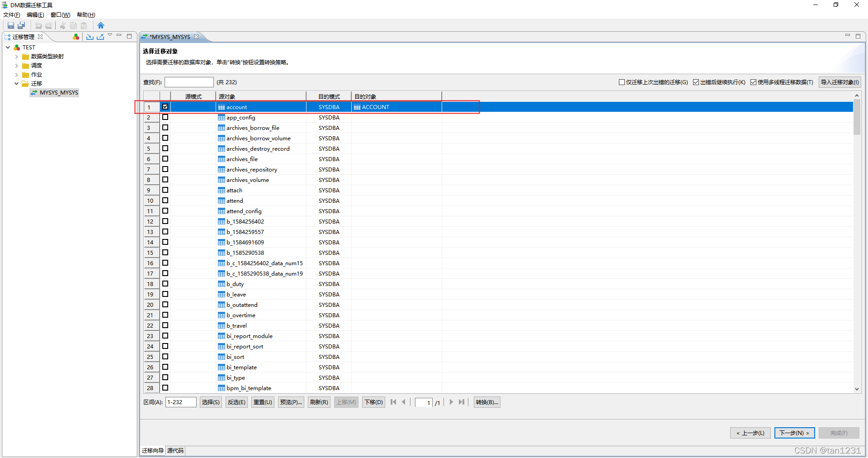Click the 反选(E) button

coord(236,402)
